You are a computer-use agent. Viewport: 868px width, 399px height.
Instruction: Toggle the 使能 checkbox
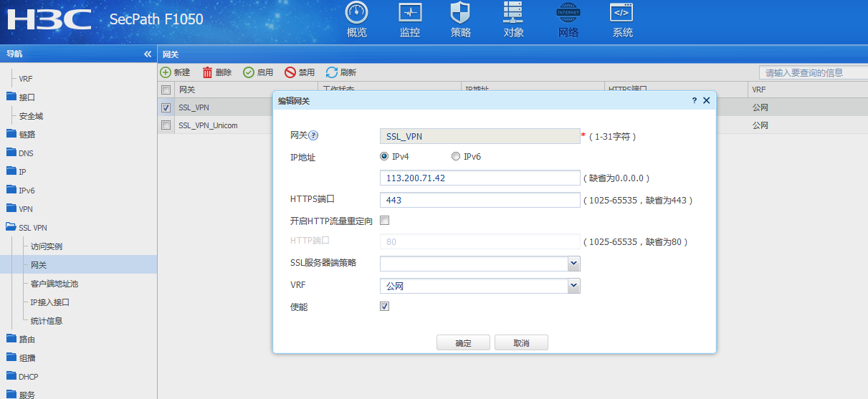click(384, 307)
